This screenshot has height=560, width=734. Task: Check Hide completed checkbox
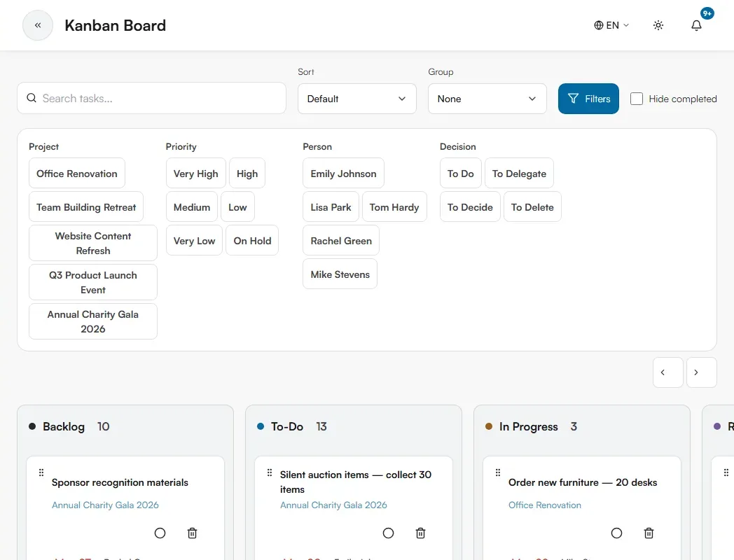point(637,99)
